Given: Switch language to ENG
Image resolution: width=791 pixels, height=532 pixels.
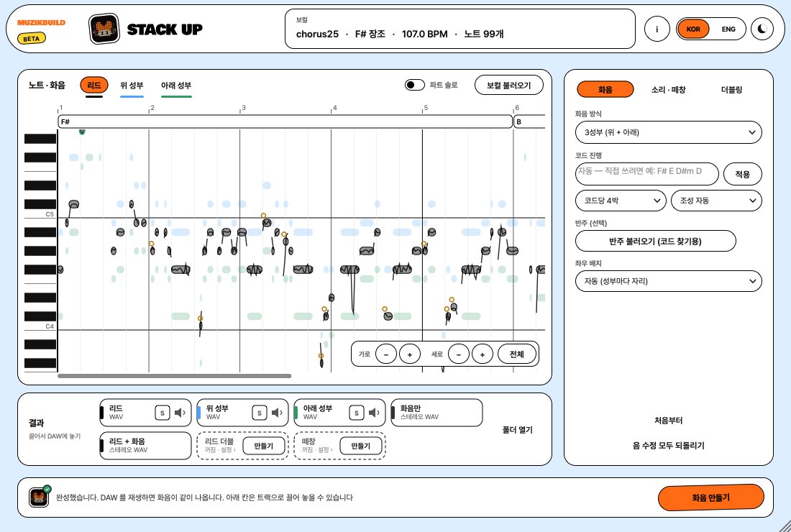Looking at the screenshot, I should [x=728, y=29].
